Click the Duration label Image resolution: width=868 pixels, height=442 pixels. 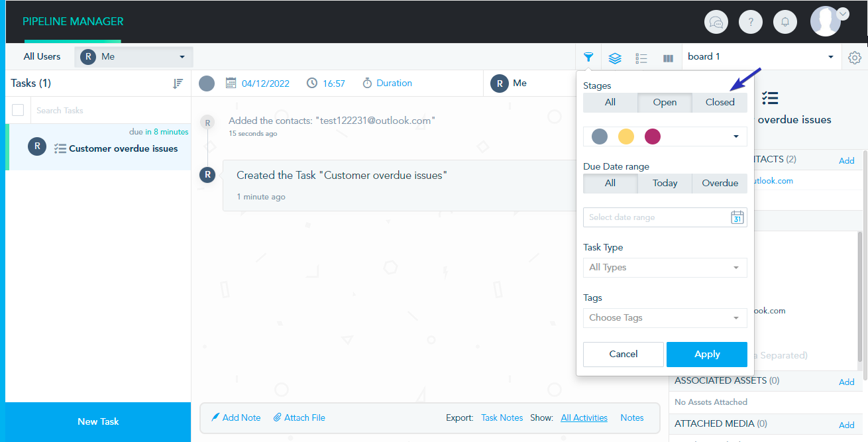(394, 83)
